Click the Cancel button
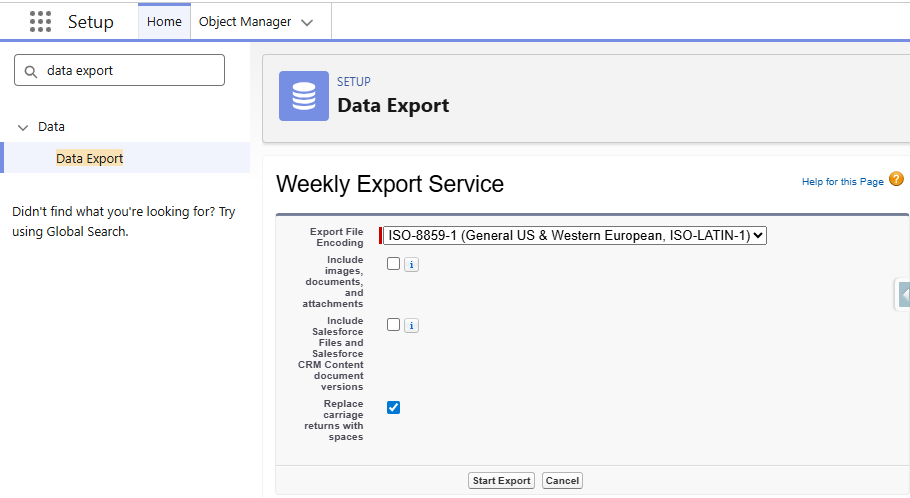The height and width of the screenshot is (498, 910). pyautogui.click(x=562, y=481)
